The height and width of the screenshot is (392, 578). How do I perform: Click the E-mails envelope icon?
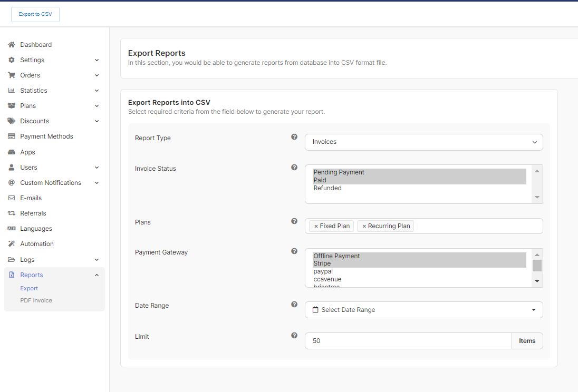click(x=12, y=198)
